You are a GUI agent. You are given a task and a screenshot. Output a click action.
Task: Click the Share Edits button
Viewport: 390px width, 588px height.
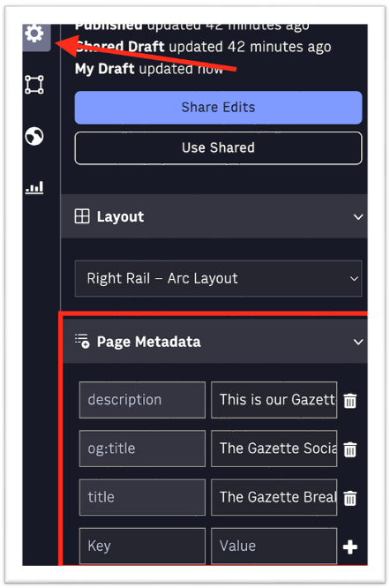click(219, 107)
